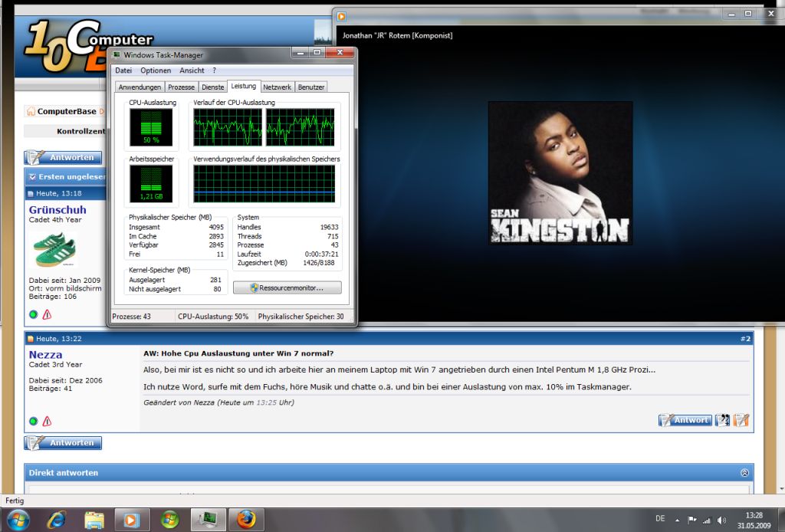The height and width of the screenshot is (532, 785).
Task: Switch to the Netzwerk tab
Action: 277,87
